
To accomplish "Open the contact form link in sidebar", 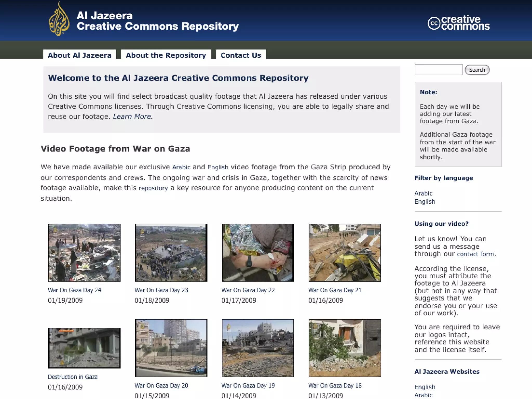I will [x=475, y=254].
